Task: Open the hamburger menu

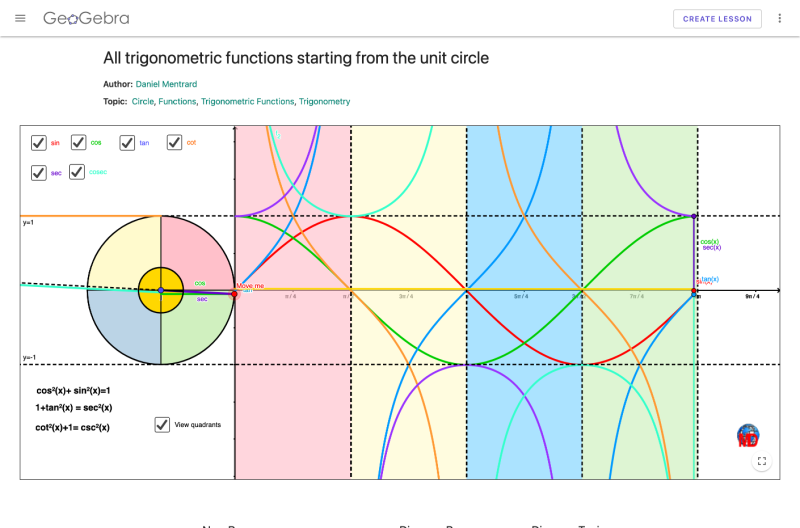Action: pyautogui.click(x=21, y=19)
